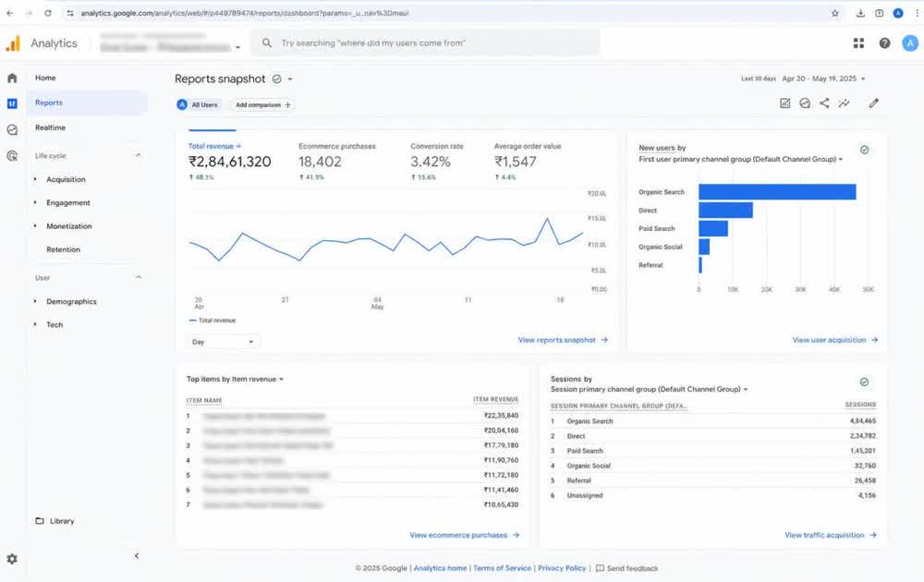
Task: Open the Explore icon in left rail
Action: tap(12, 129)
